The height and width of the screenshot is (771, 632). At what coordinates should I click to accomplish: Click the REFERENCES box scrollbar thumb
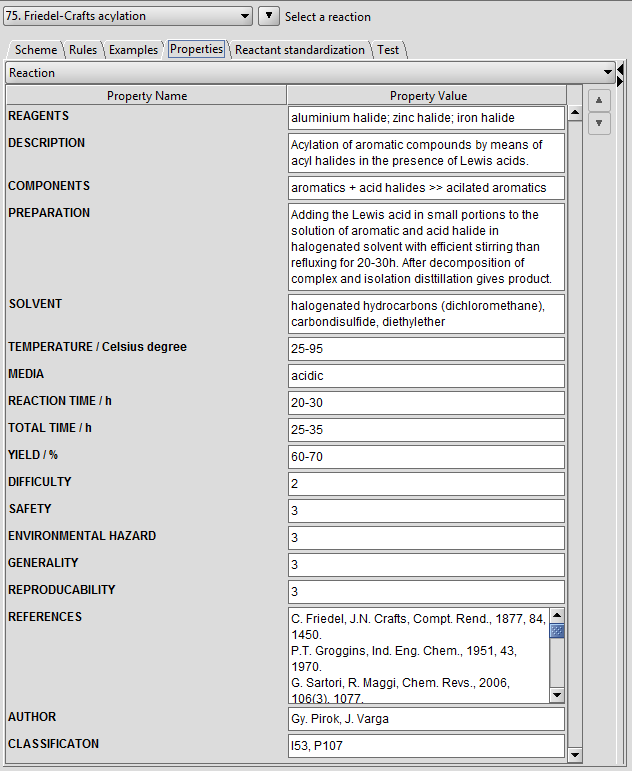pyautogui.click(x=557, y=630)
